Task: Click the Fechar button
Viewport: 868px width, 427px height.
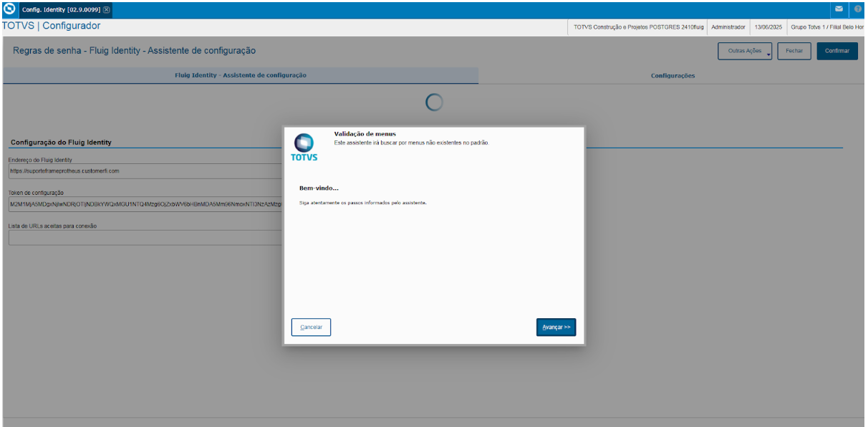Action: tap(794, 51)
